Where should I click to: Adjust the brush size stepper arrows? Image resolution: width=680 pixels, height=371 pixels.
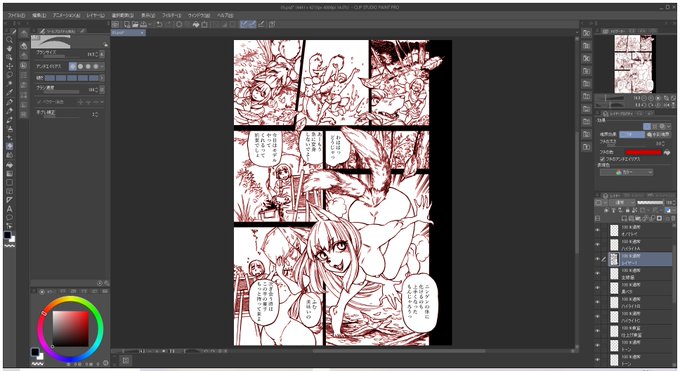[96, 54]
